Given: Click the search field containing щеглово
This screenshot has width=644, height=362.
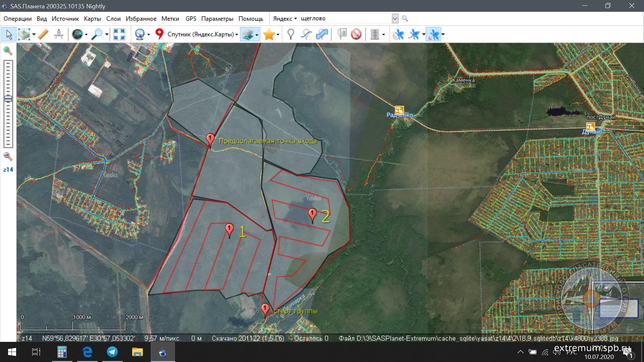Looking at the screenshot, I should click(345, 19).
